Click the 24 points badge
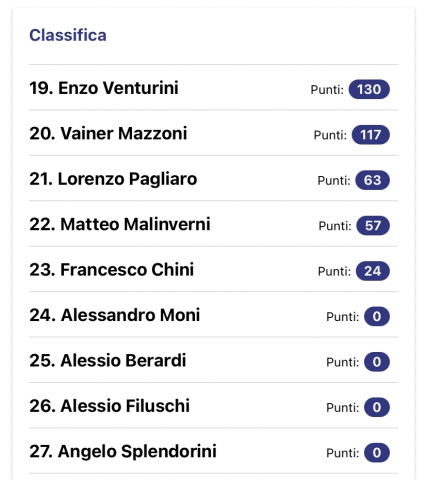The height and width of the screenshot is (480, 427). click(373, 271)
